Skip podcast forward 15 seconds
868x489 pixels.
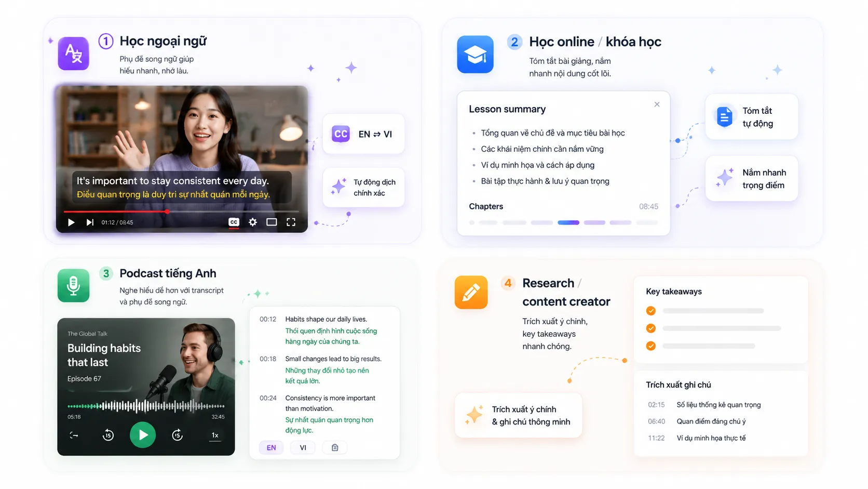point(178,435)
